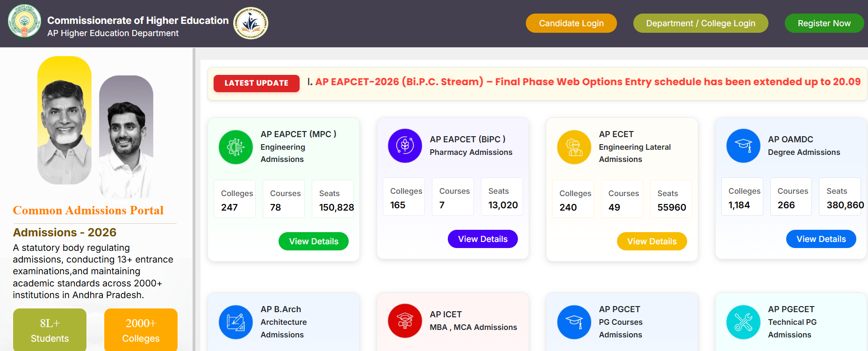Click the blue AP OAMDC graduation cap icon
This screenshot has height=351, width=868.
coord(743,146)
